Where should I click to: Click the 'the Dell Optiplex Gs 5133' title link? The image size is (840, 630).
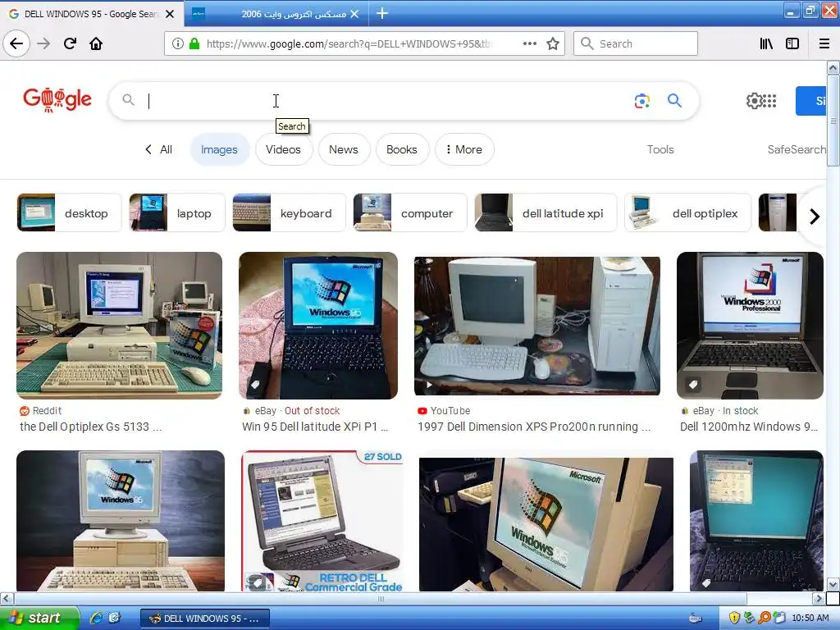90,427
